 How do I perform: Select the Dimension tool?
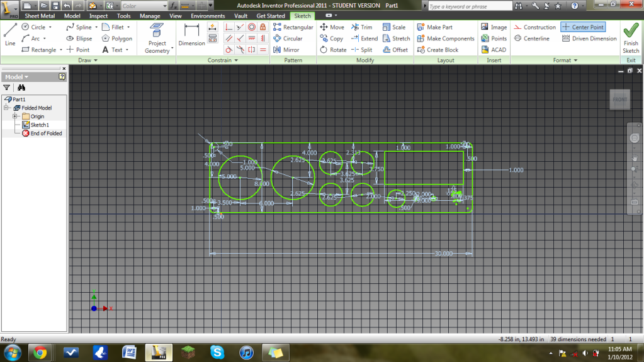tap(191, 35)
